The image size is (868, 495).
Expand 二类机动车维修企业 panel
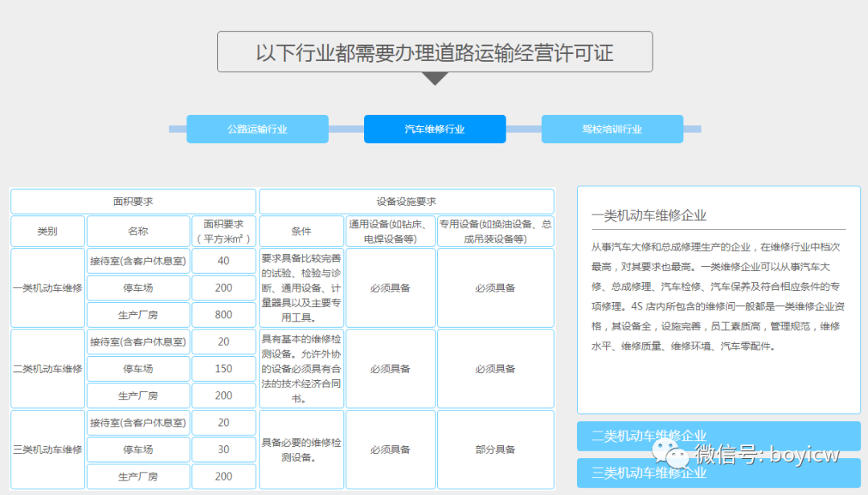coord(719,436)
